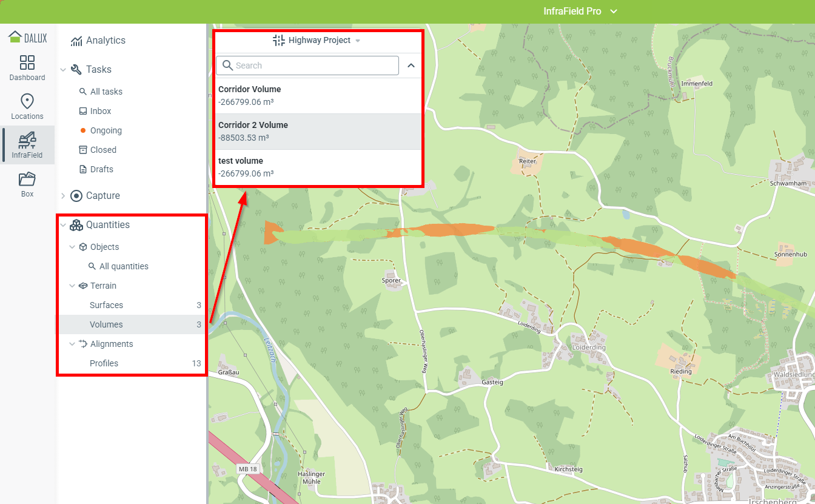
Task: Select the InfraField module icon
Action: click(x=27, y=141)
